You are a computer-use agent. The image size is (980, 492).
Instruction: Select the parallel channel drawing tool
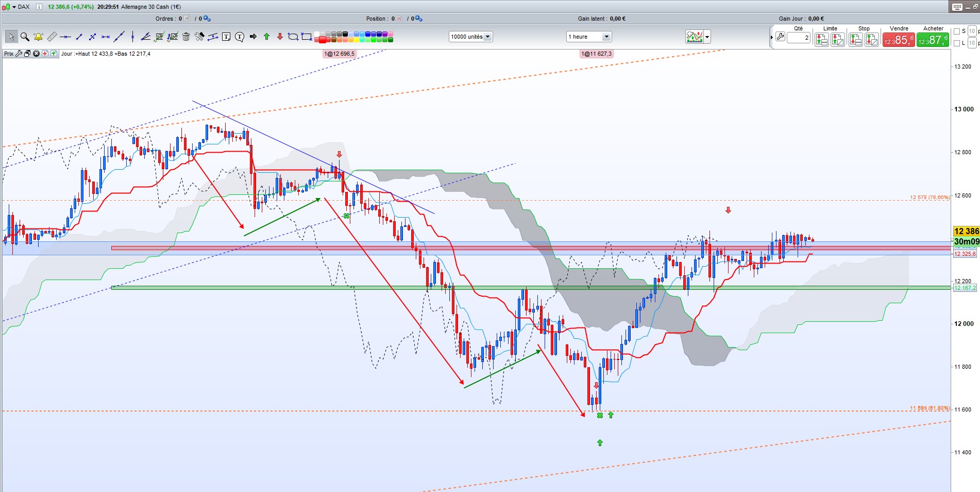click(x=212, y=37)
